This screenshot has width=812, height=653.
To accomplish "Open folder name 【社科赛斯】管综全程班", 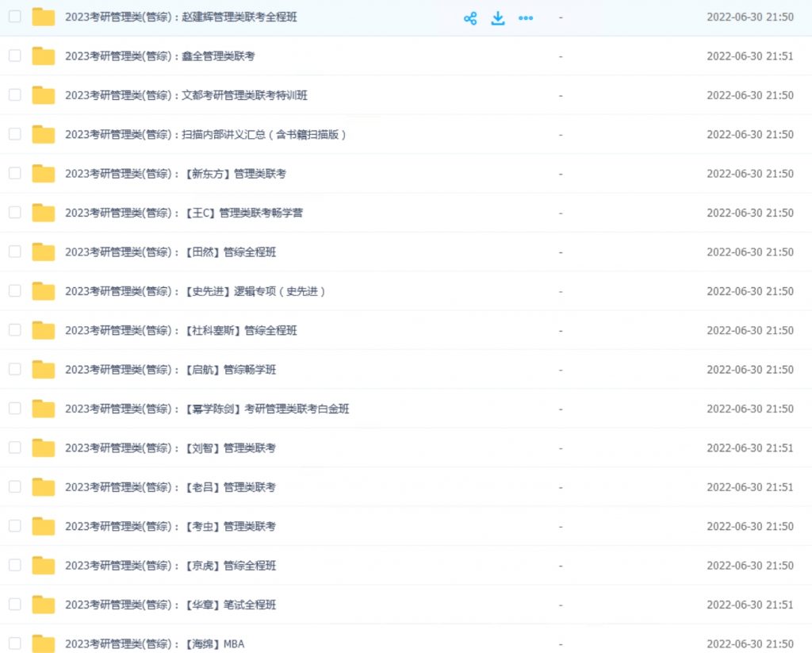I will pos(181,330).
